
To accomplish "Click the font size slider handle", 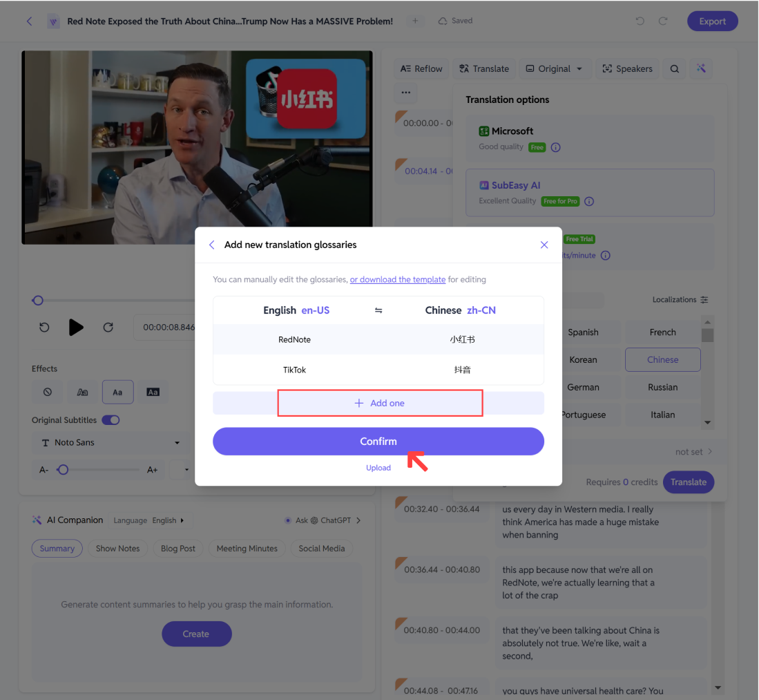I will (x=62, y=470).
